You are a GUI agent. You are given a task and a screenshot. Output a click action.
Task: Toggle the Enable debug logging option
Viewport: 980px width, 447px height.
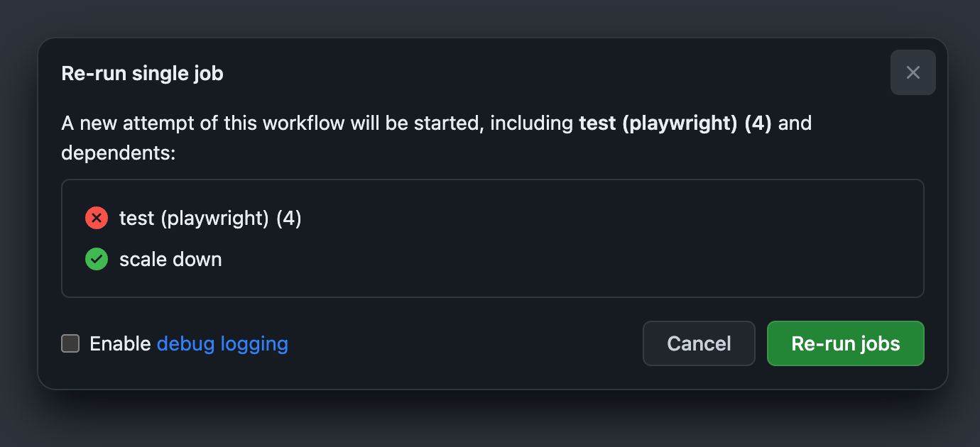click(x=70, y=343)
